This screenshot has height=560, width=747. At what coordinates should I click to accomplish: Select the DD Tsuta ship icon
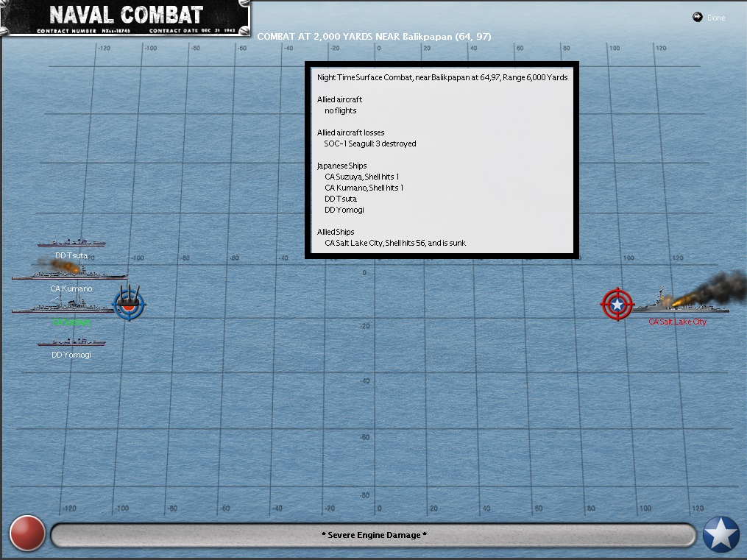(71, 242)
